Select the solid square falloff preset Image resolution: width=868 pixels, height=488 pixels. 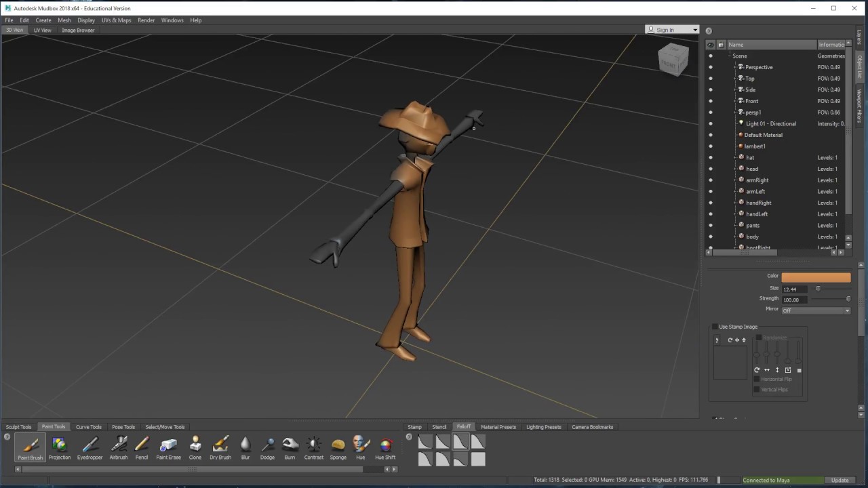(x=478, y=460)
